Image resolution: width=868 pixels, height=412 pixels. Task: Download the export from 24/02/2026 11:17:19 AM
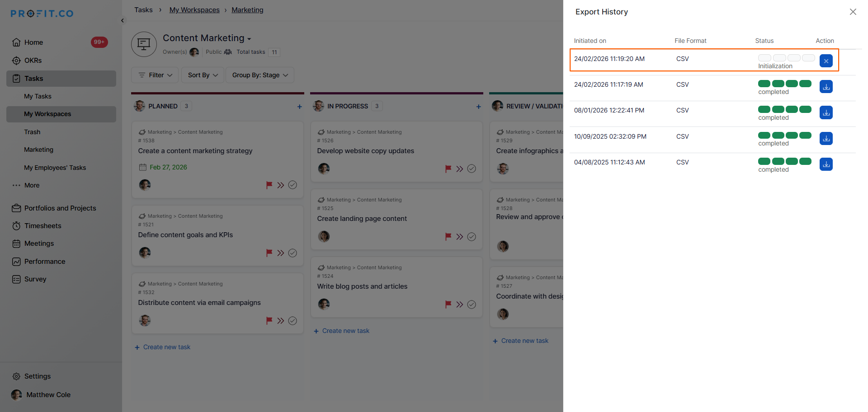826,87
